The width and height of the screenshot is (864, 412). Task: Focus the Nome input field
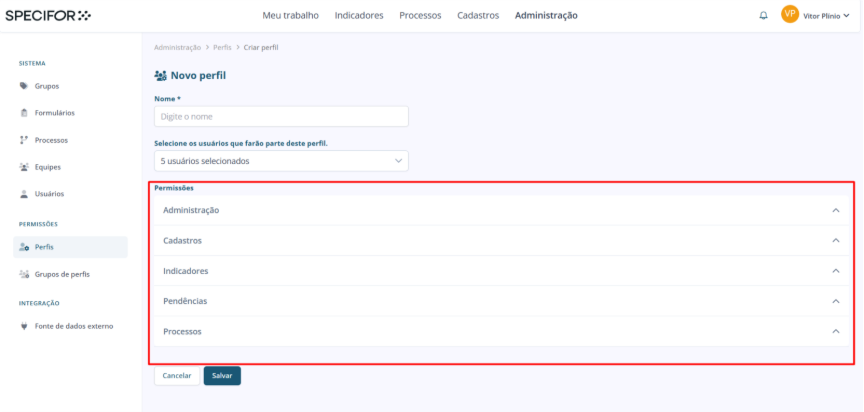coord(282,117)
